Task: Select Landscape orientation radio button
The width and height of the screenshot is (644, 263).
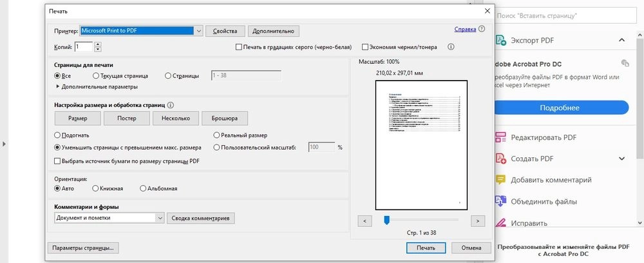Action: [x=143, y=189]
